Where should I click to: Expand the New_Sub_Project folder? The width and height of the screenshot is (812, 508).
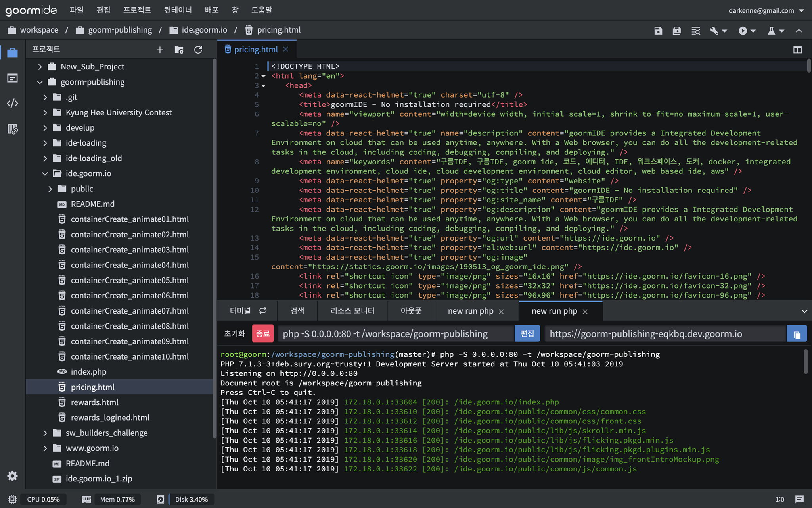(40, 67)
